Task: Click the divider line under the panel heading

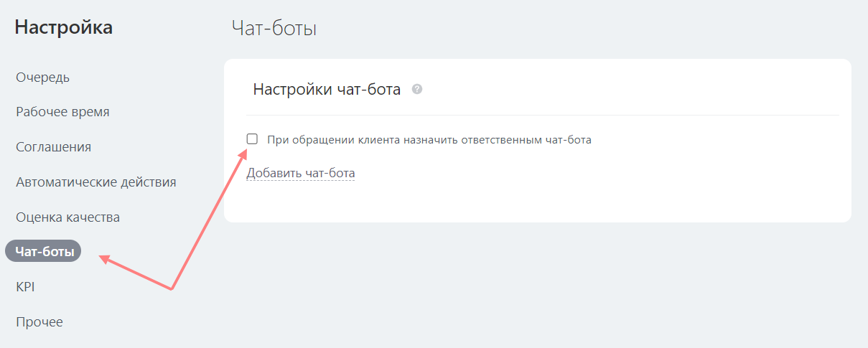Action: coord(542,115)
